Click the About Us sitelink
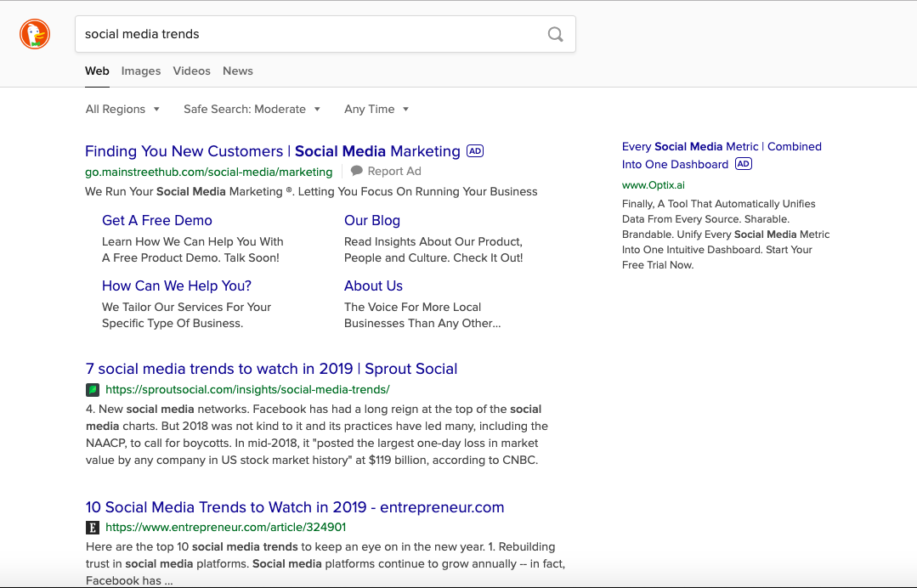 (x=373, y=286)
